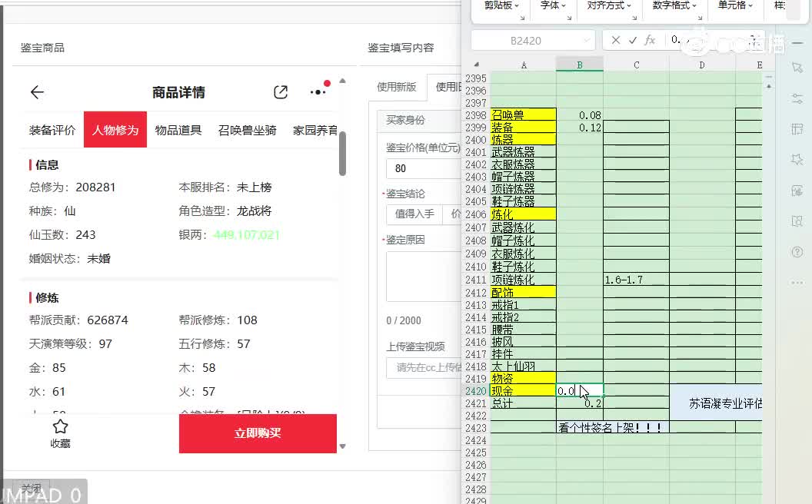
Task: Open the Name Box dropdown showing B2420
Action: [x=586, y=41]
